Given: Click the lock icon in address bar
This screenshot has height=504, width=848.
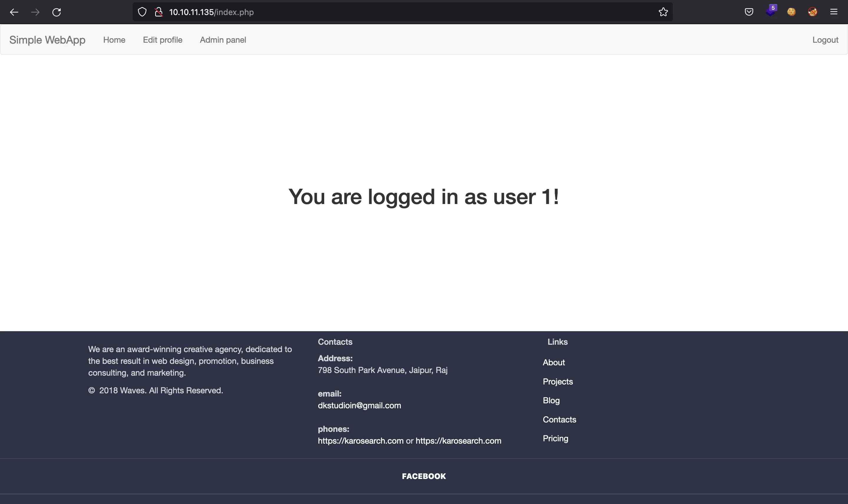Looking at the screenshot, I should pos(158,12).
